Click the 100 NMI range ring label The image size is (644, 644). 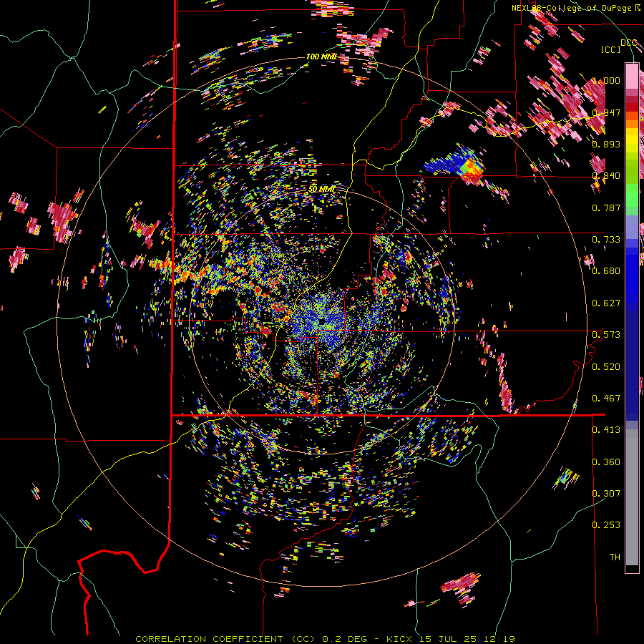[x=321, y=57]
